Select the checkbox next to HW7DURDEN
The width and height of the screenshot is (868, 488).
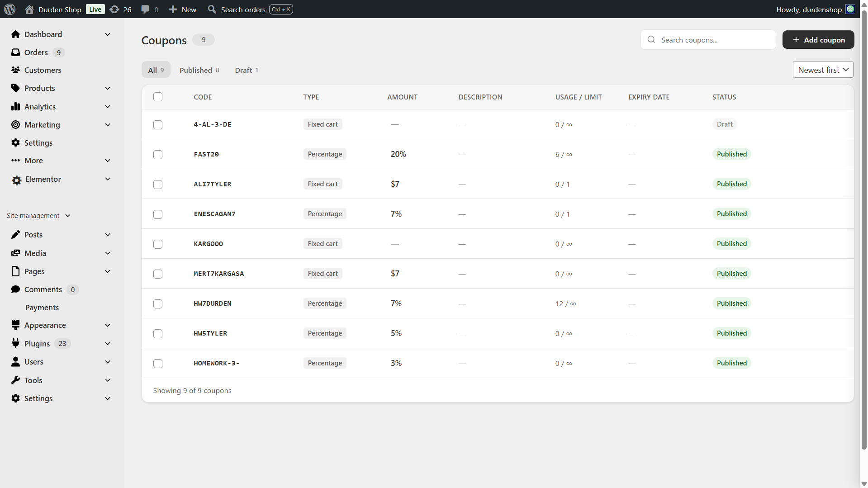(x=157, y=304)
